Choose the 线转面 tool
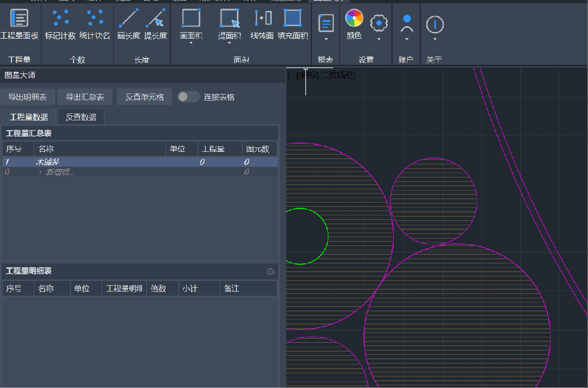This screenshot has width=588, height=388. [262, 24]
